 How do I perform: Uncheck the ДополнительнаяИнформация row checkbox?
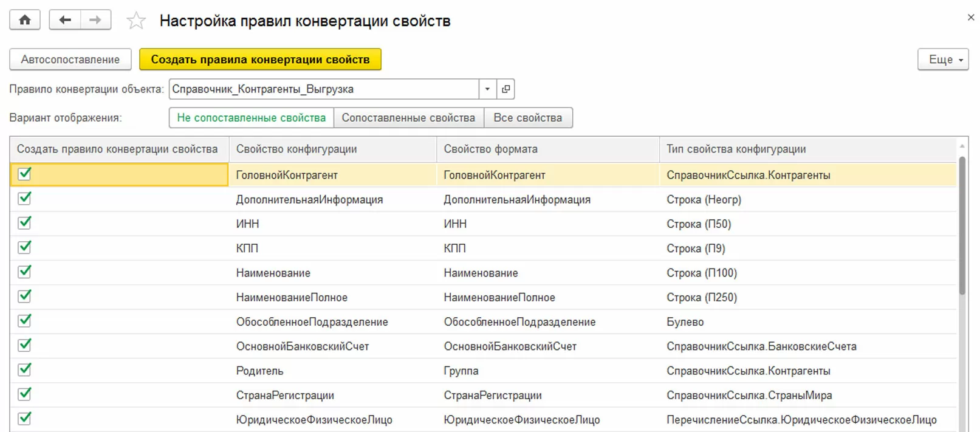coord(24,198)
